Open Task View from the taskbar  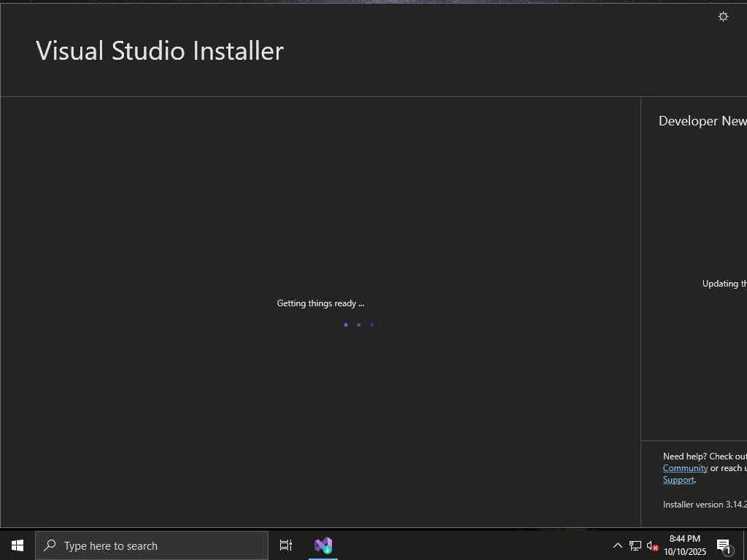[x=285, y=545]
